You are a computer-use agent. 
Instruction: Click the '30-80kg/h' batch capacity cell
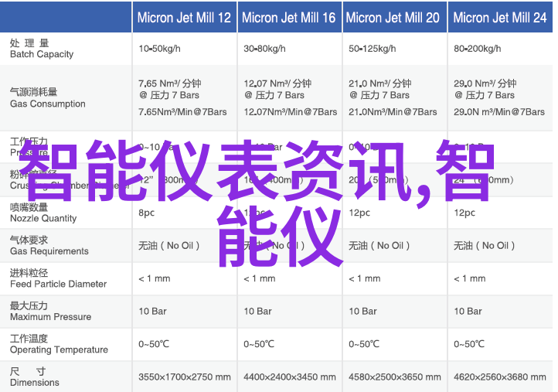click(264, 49)
